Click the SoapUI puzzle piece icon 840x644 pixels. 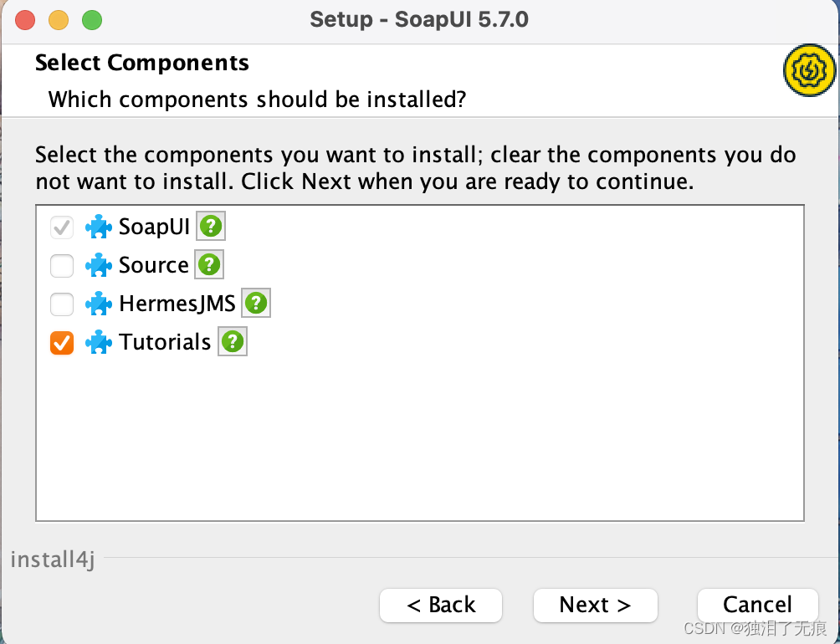pos(99,227)
